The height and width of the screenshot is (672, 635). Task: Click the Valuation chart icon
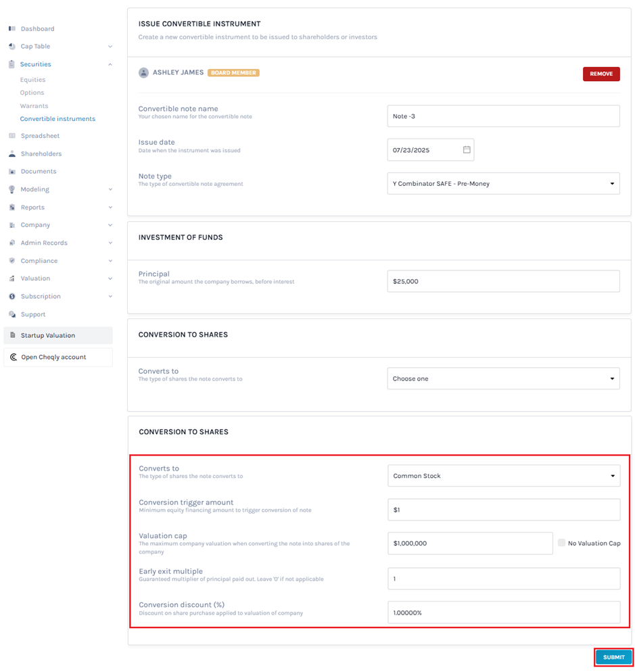(x=12, y=279)
